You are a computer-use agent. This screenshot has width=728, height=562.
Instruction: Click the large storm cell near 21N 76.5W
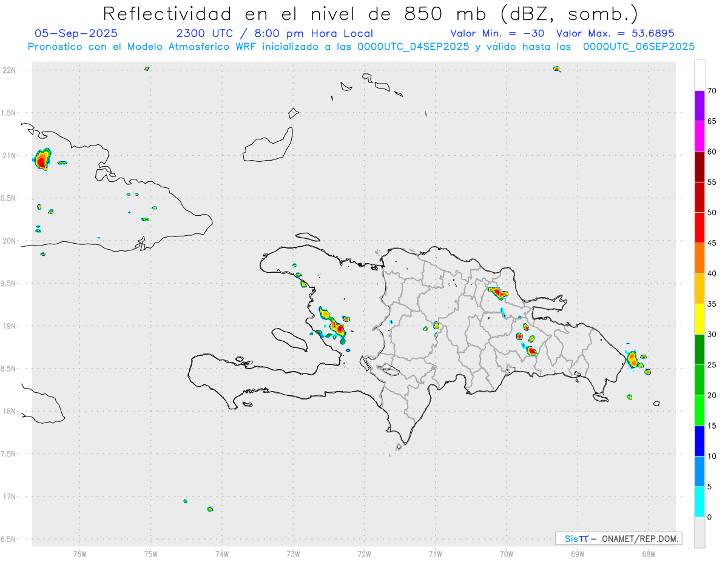[x=42, y=159]
